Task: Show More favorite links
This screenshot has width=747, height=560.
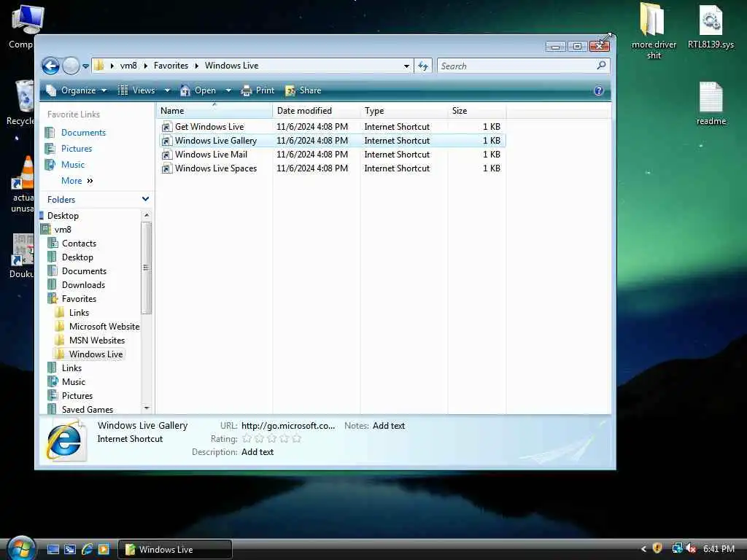Action: pyautogui.click(x=77, y=181)
